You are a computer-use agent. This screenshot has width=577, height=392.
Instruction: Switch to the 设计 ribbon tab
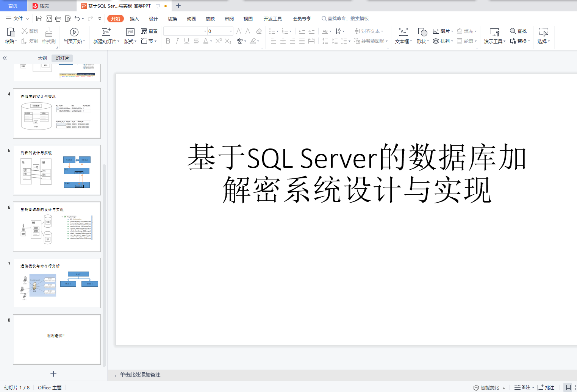point(153,19)
